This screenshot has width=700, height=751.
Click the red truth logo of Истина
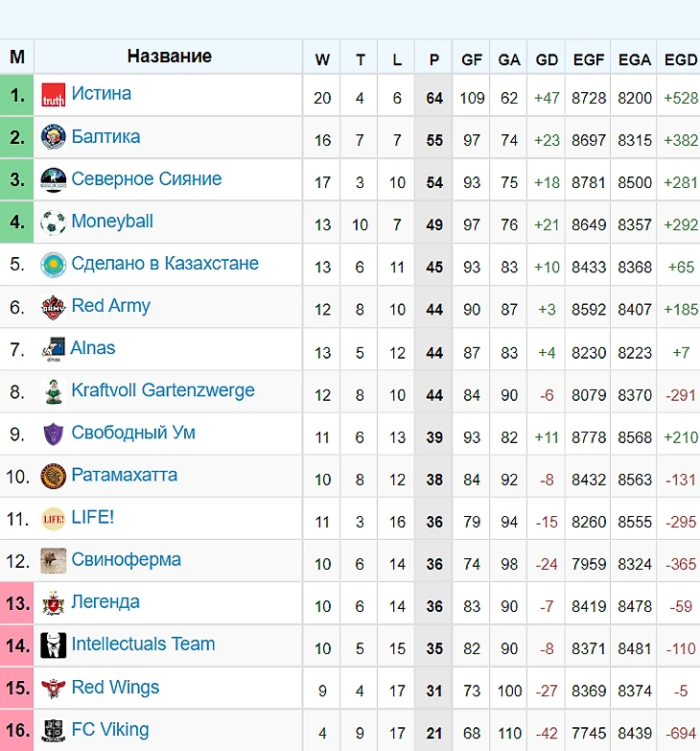(x=53, y=95)
